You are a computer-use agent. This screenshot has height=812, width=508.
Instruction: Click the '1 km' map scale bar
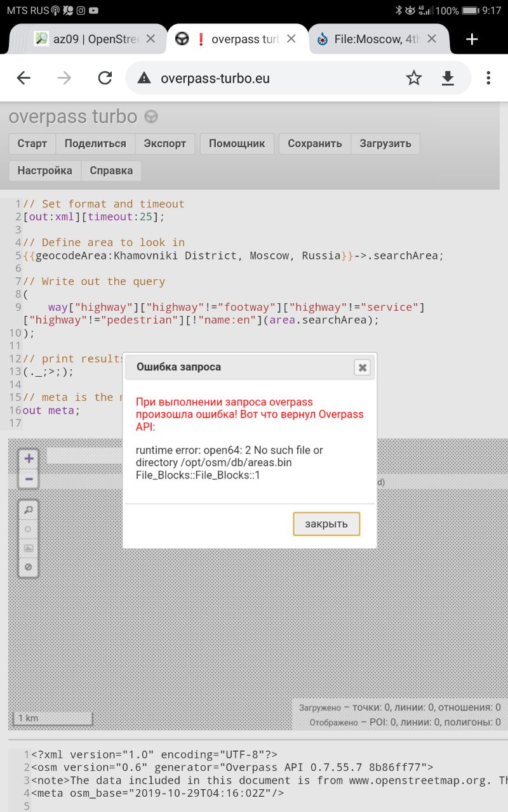pos(53,719)
